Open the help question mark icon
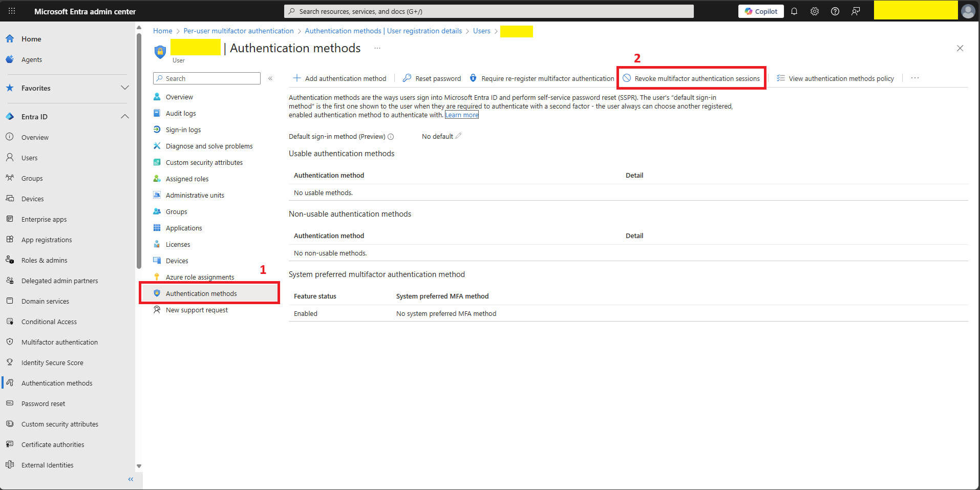This screenshot has width=980, height=490. [835, 11]
